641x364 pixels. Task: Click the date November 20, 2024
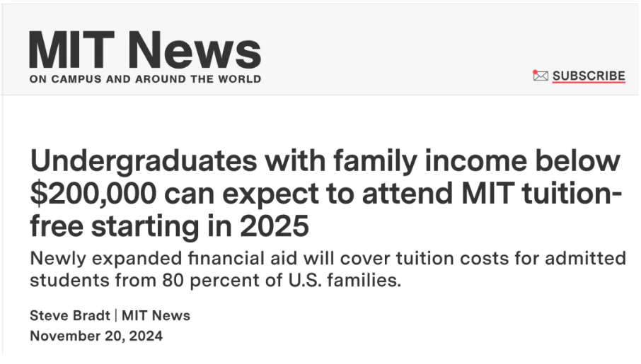click(96, 336)
